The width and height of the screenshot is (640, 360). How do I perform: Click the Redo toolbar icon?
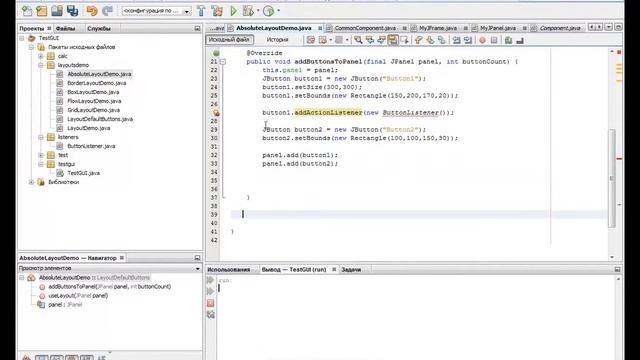107,11
